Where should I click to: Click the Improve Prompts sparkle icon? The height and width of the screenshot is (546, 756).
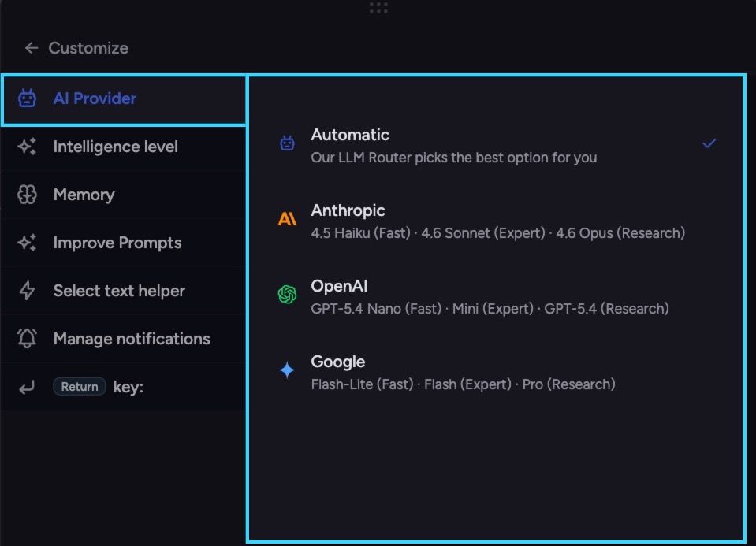pyautogui.click(x=27, y=243)
